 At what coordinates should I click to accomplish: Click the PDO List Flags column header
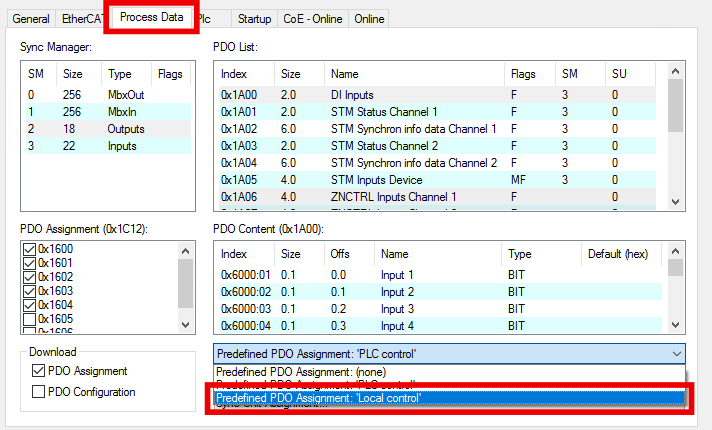529,74
